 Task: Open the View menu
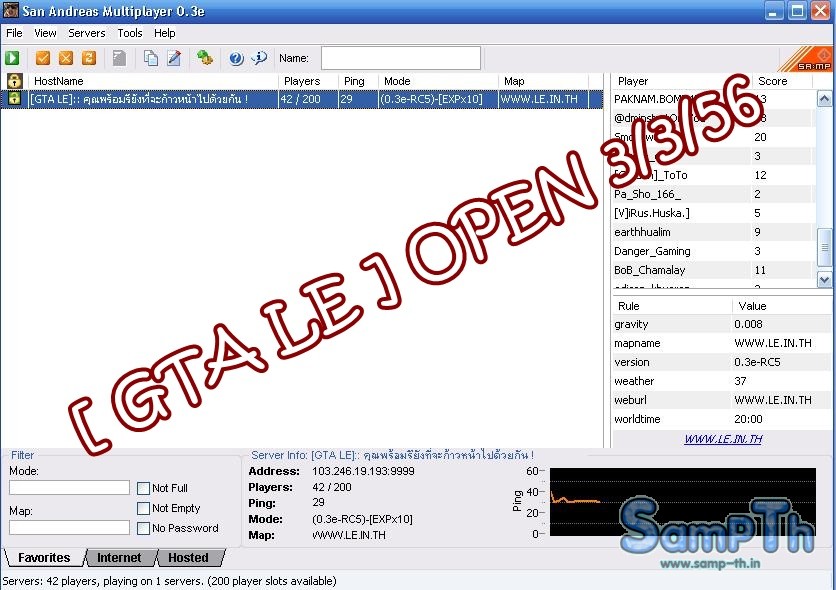[45, 33]
